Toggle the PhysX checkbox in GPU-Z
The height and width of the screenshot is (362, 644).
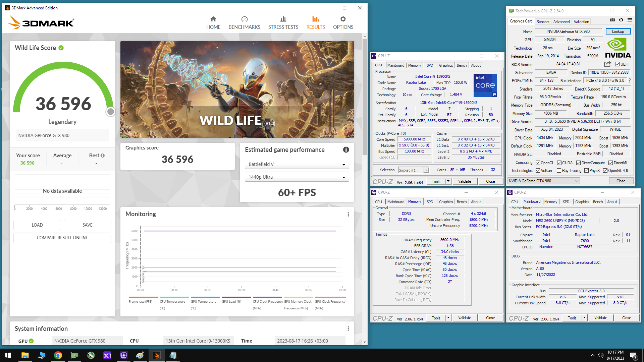pyautogui.click(x=586, y=171)
